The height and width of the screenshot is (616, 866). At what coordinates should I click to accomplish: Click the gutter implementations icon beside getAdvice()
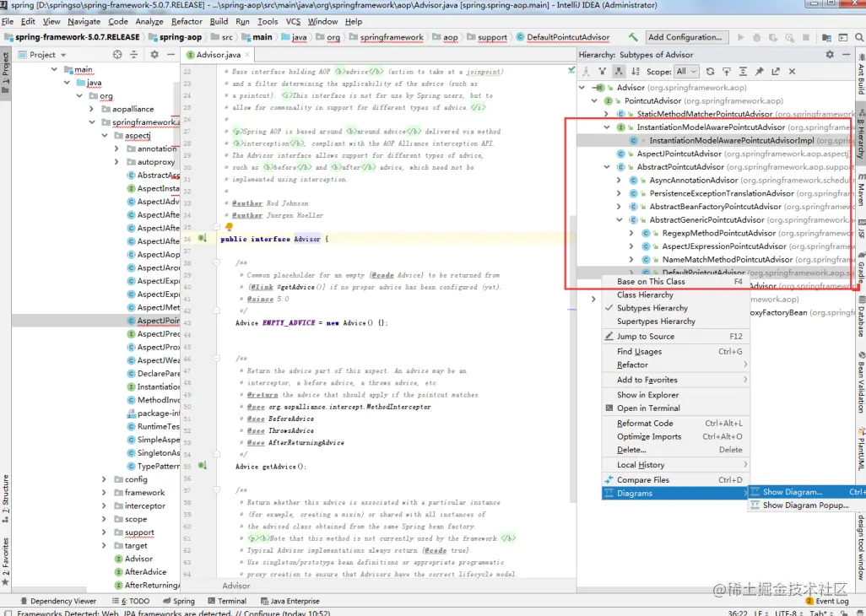(203, 465)
